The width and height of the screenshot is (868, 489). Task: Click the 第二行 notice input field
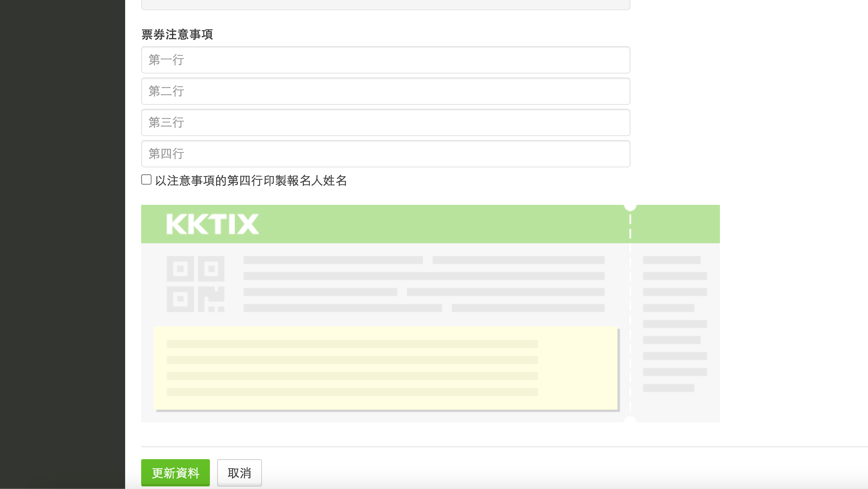[x=386, y=91]
